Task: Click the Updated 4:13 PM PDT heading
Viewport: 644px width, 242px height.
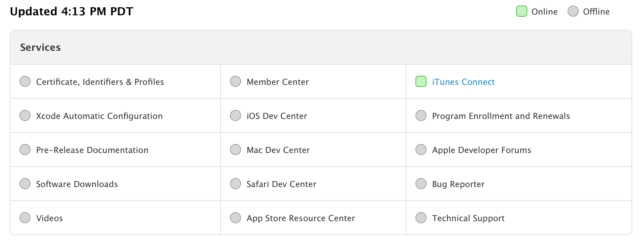Action: (72, 11)
